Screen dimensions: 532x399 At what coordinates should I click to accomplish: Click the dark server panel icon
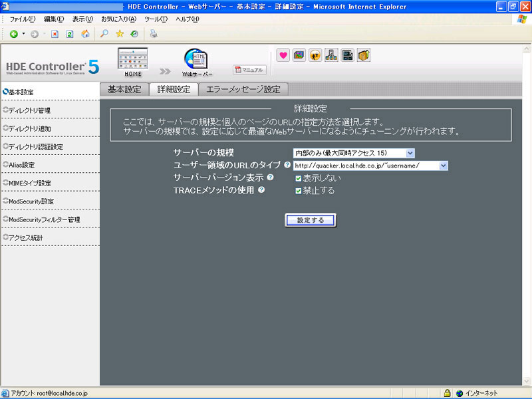[x=347, y=55]
